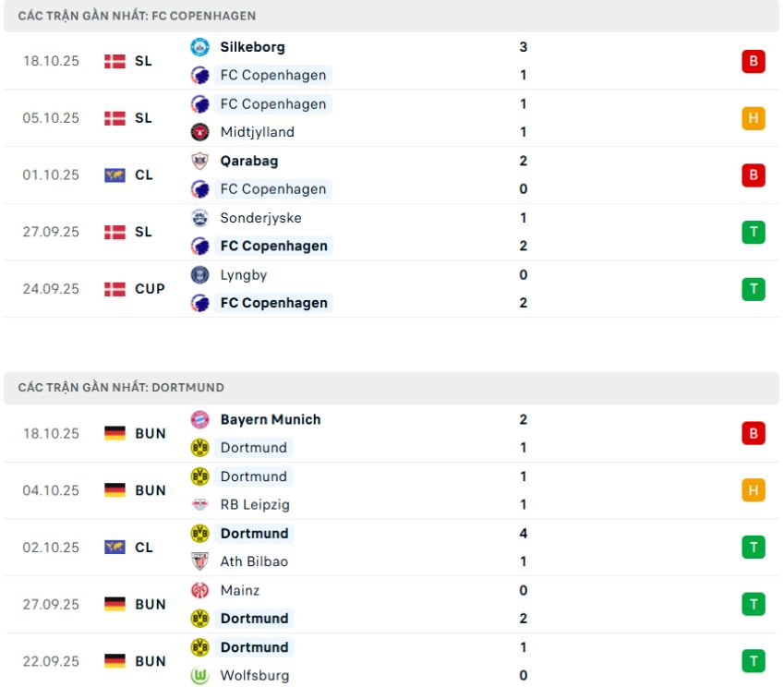Click the Wolfsburg team logo
This screenshot has height=687, width=784.
point(199,675)
